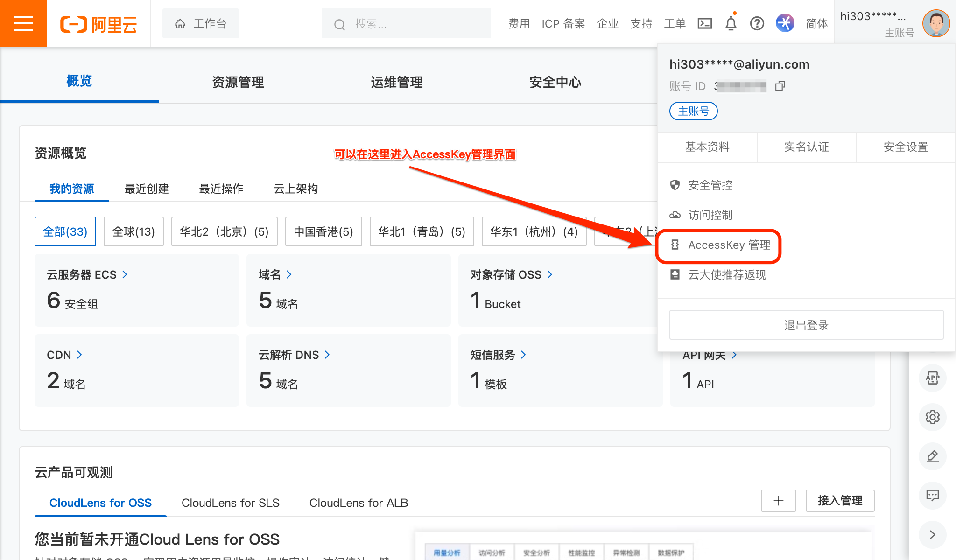Select the 最近操作 sub-tab
The width and height of the screenshot is (956, 560).
click(x=221, y=189)
